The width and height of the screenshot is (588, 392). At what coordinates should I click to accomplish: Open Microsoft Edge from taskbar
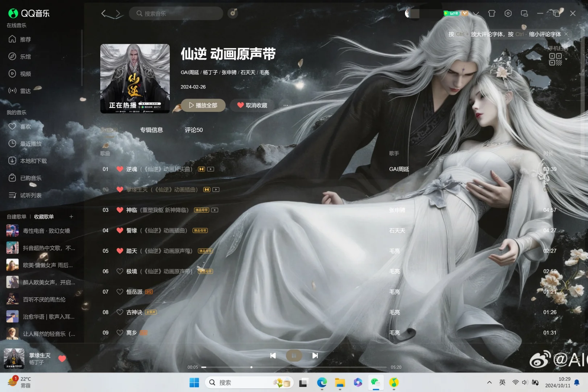tap(322, 383)
